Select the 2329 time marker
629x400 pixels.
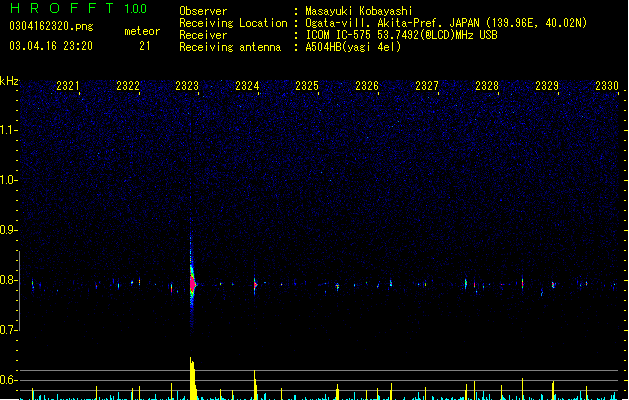pos(547,85)
